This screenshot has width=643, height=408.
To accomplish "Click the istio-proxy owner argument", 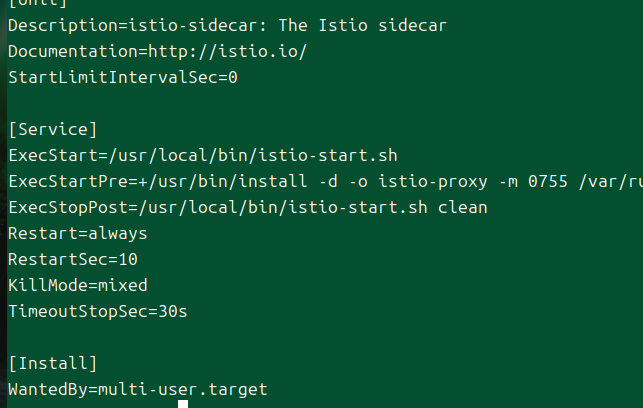I will click(x=433, y=182).
